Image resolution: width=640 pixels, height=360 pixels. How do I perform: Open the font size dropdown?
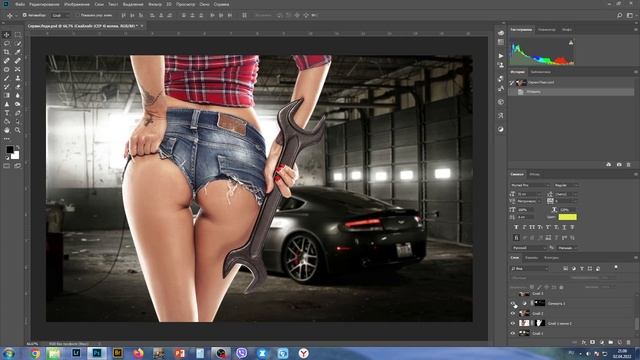coord(530,194)
